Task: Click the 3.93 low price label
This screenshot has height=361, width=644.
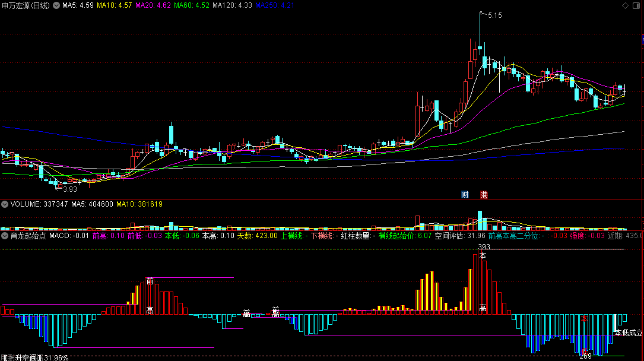Action: point(70,189)
